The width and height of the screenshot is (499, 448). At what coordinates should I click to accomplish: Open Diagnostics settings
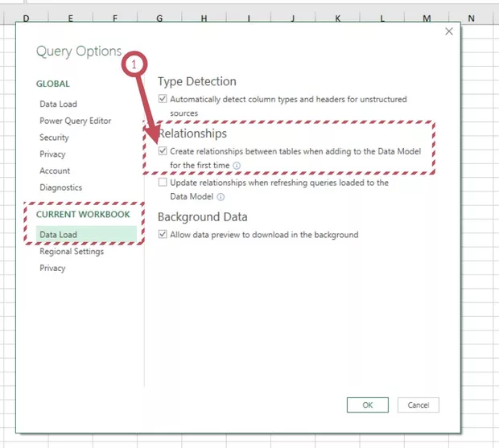pos(61,187)
